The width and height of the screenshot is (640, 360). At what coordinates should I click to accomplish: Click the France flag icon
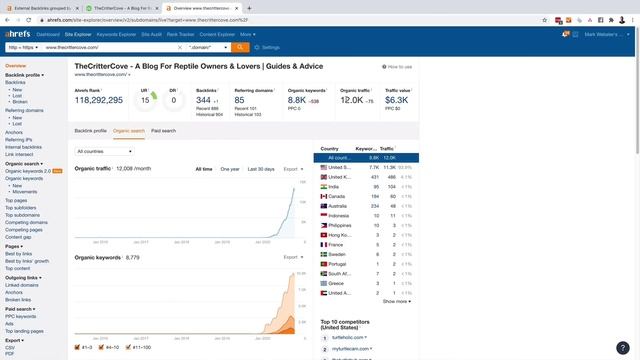(x=324, y=244)
